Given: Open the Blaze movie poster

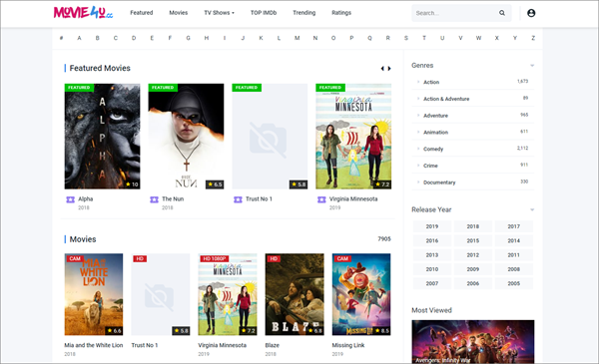Looking at the screenshot, I should [295, 294].
